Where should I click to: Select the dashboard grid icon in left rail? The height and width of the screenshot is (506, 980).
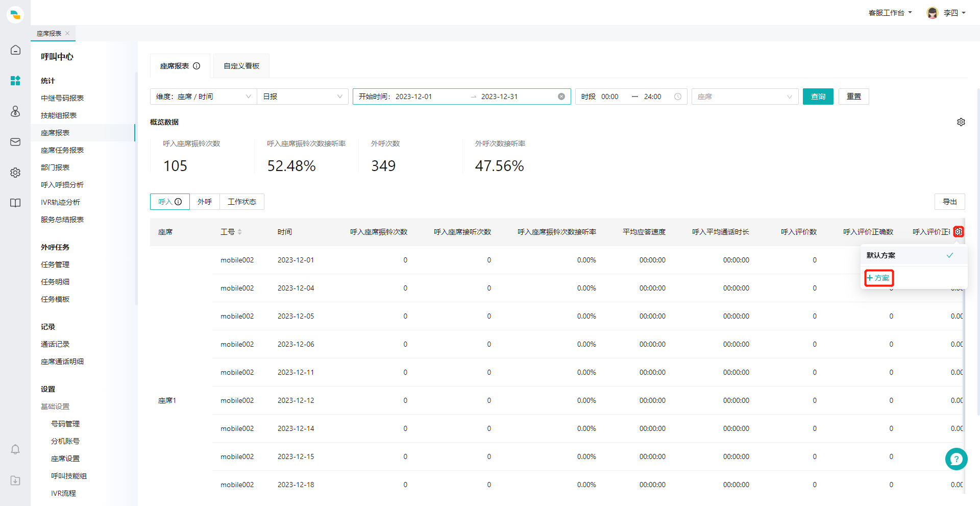[x=15, y=81]
